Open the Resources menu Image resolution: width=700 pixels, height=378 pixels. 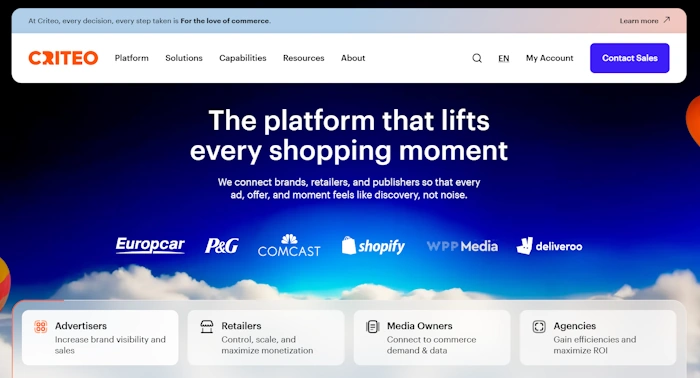click(x=304, y=58)
